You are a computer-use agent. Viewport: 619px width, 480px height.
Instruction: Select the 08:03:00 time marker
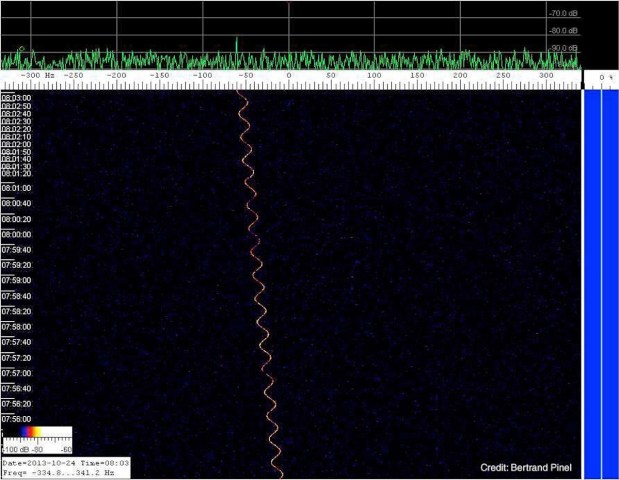[x=16, y=98]
